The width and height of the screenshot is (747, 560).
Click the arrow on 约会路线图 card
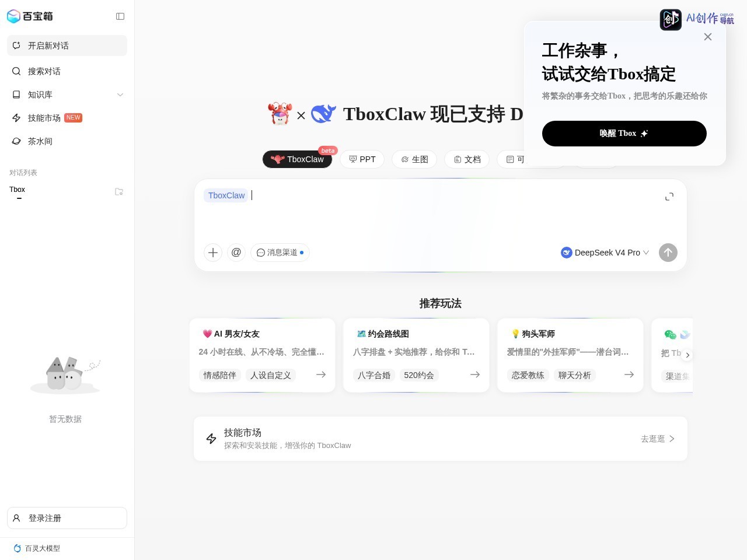click(x=475, y=374)
